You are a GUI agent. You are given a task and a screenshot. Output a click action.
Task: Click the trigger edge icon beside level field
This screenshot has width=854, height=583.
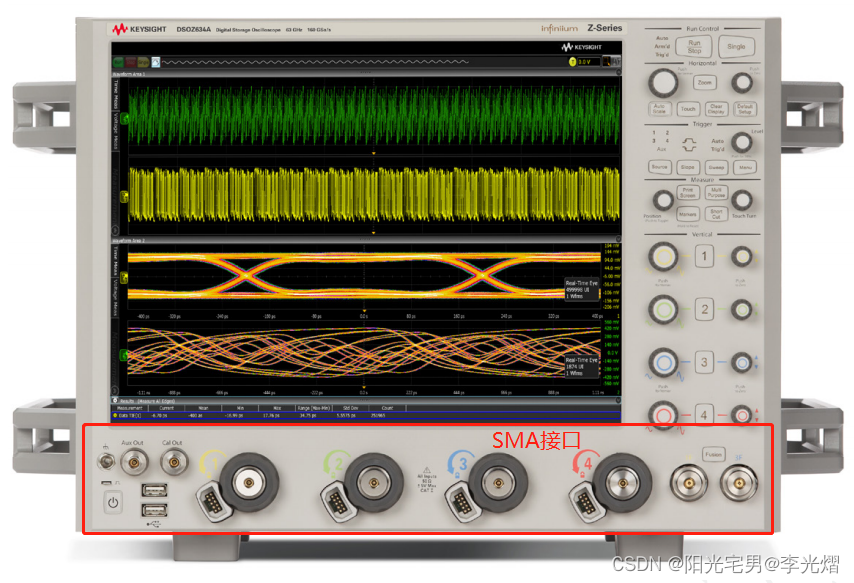pos(606,62)
